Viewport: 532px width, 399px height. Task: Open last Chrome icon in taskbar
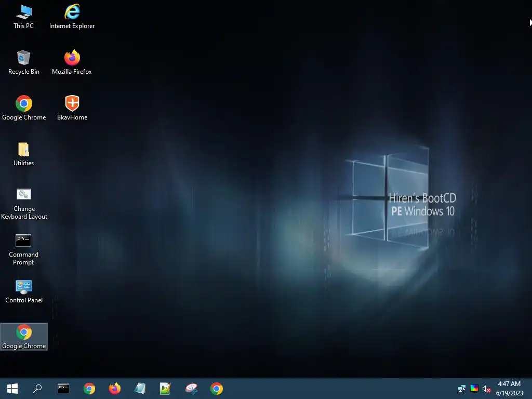click(x=217, y=389)
